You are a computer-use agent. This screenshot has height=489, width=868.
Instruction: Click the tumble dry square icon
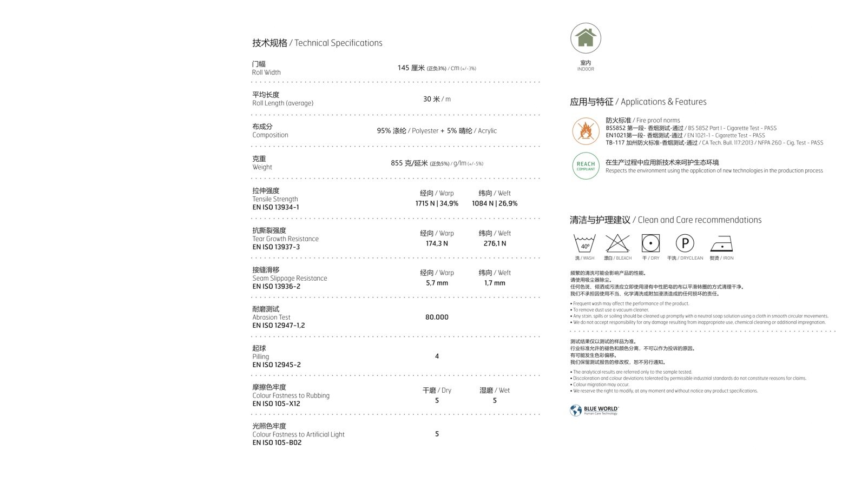[x=650, y=243]
